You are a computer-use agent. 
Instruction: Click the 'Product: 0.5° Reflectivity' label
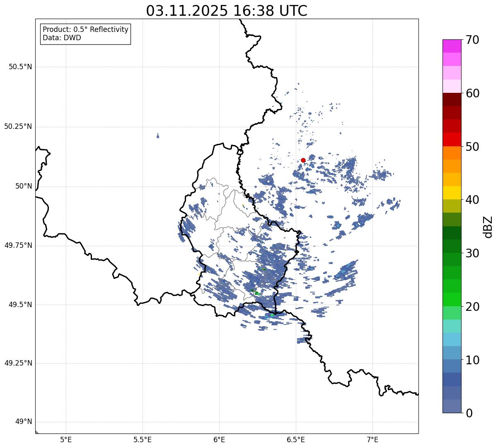click(x=85, y=30)
